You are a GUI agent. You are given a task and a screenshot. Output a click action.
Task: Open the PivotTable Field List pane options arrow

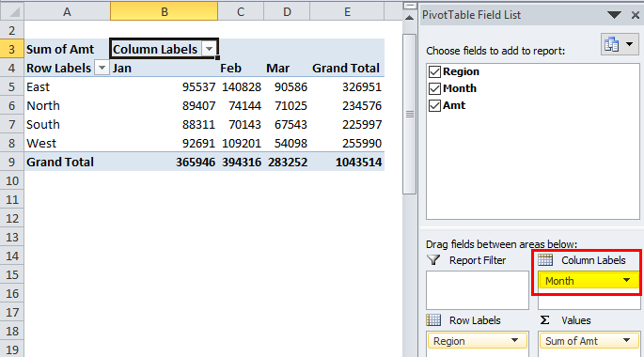pos(614,15)
